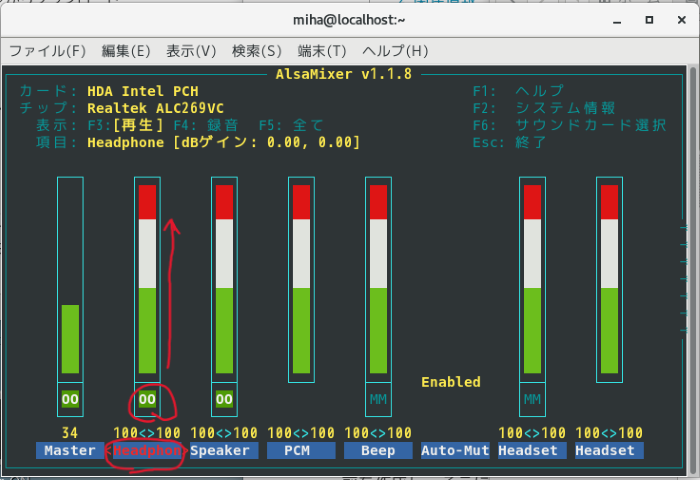The image size is (700, 480).
Task: Select the PCM channel label
Action: tap(301, 451)
